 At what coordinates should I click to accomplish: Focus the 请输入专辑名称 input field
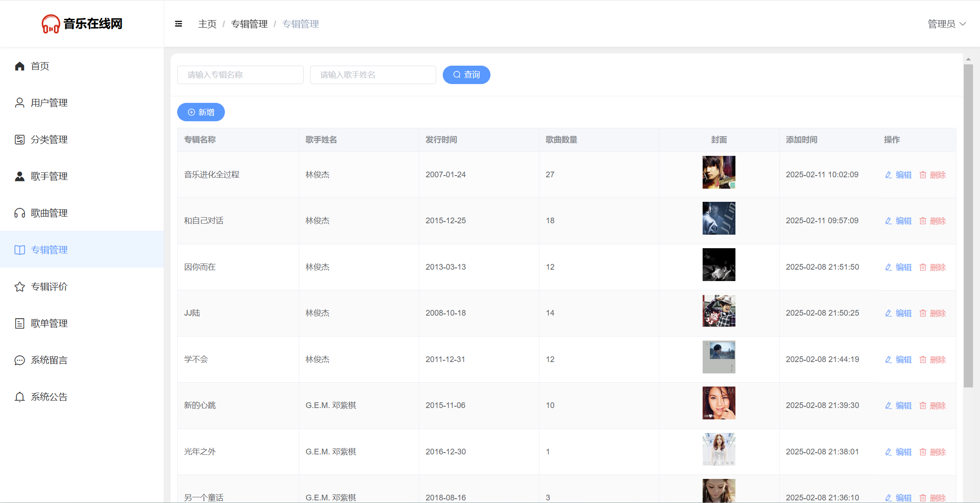(240, 75)
